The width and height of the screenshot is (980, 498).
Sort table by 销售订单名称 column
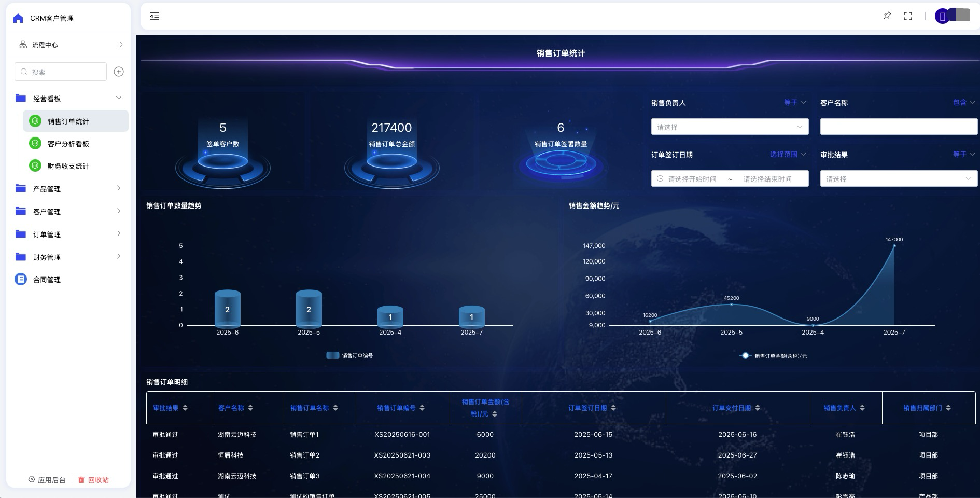tap(335, 408)
